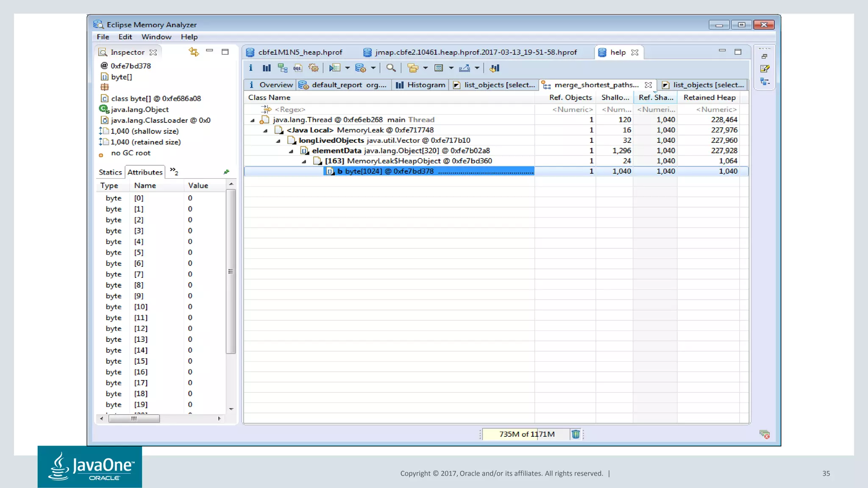Open the group-by dropdown arrow
This screenshot has width=868, height=488.
click(426, 68)
